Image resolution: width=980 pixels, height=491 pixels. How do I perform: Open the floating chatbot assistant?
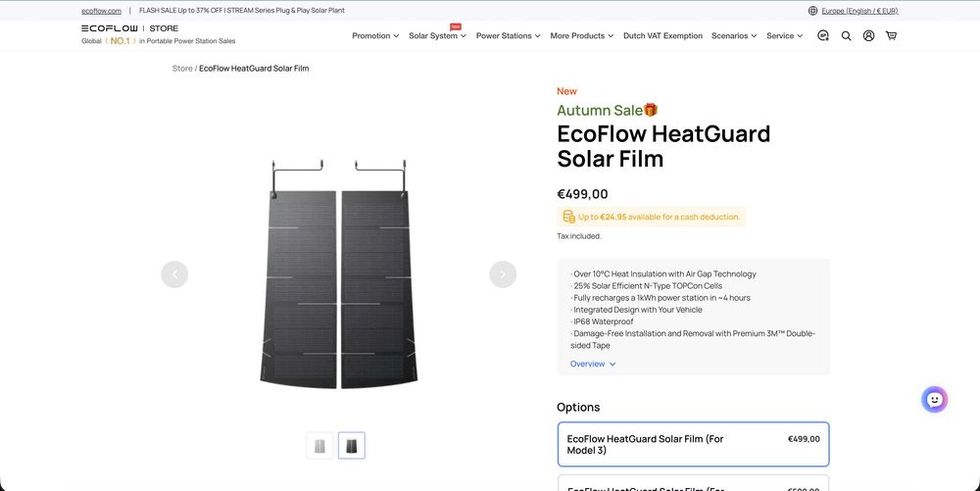tap(934, 399)
